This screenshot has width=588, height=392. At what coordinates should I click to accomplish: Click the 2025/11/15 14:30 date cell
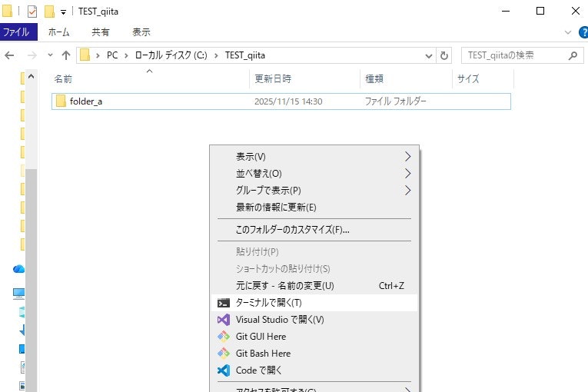click(288, 101)
